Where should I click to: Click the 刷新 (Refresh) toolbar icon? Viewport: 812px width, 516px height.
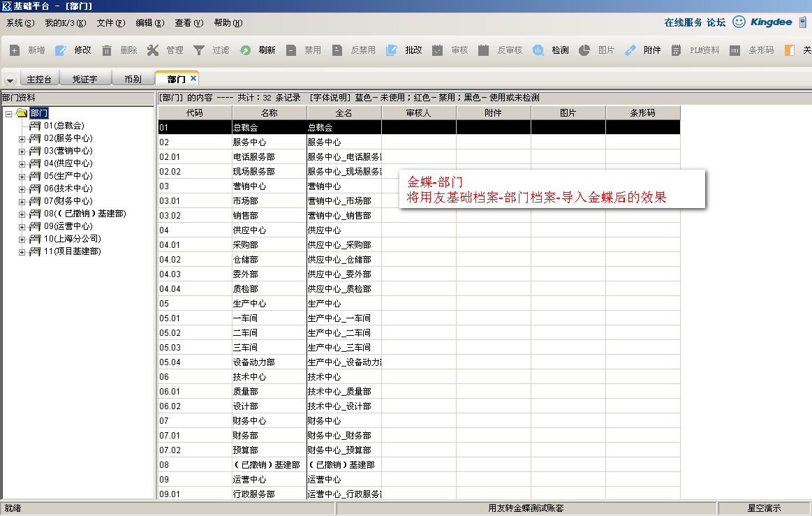point(245,50)
